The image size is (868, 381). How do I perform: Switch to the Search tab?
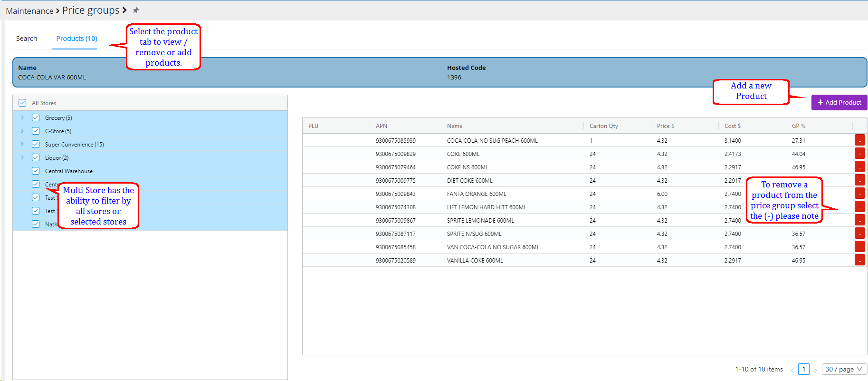point(27,39)
